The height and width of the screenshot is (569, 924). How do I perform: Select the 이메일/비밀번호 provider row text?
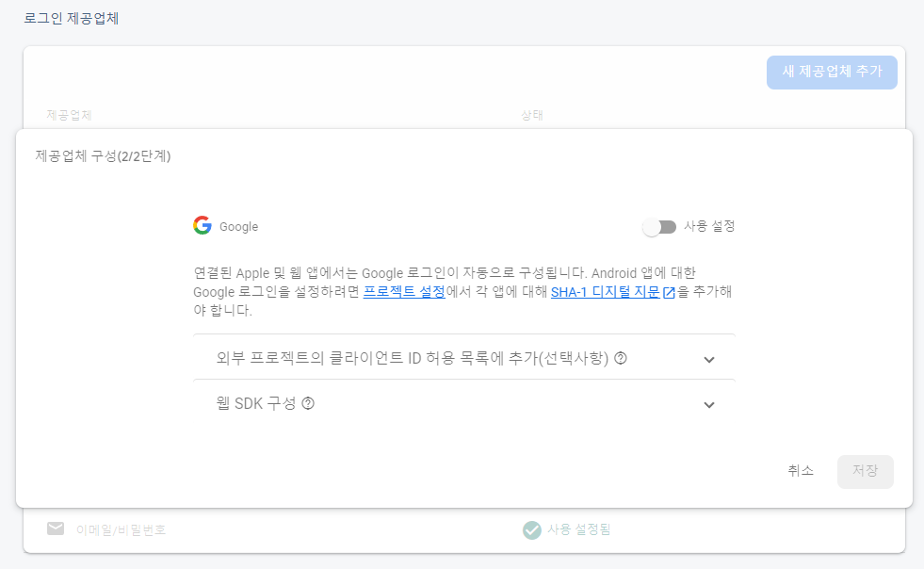121,530
